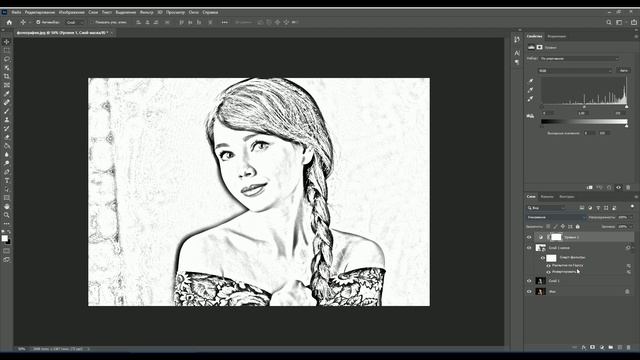This screenshot has height=360, width=640.
Task: Select the Clone Stamp tool
Action: point(7,120)
